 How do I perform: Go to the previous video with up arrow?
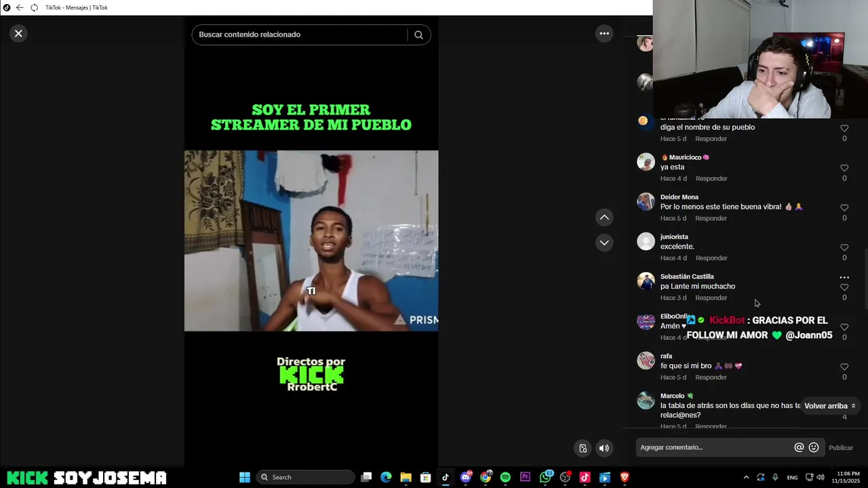pos(604,218)
